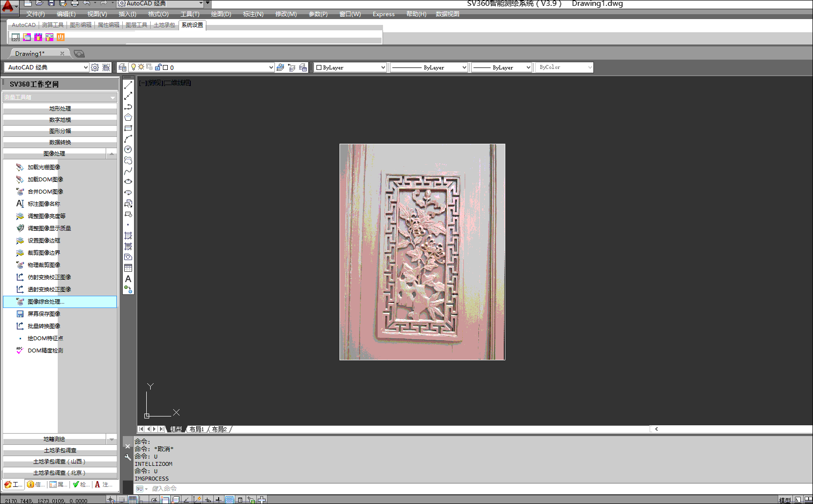Click 图像综合处理 in the toolbox list

(46, 302)
